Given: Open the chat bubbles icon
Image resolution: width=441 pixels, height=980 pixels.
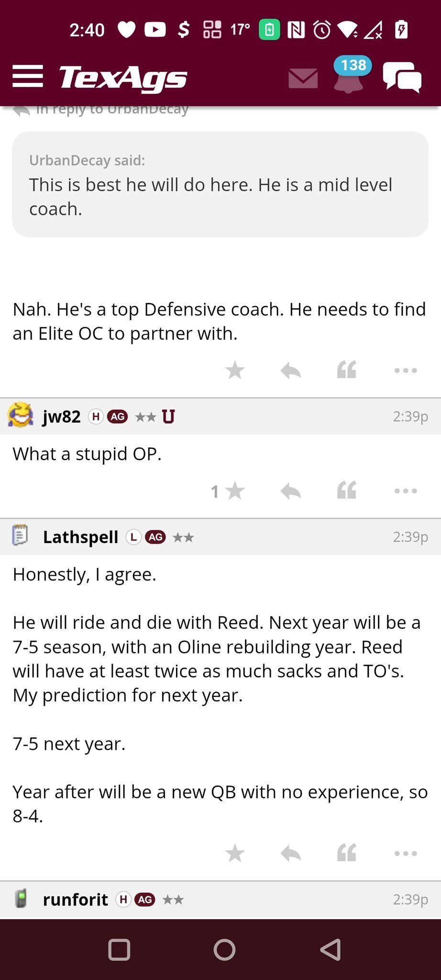Looking at the screenshot, I should click(x=402, y=78).
